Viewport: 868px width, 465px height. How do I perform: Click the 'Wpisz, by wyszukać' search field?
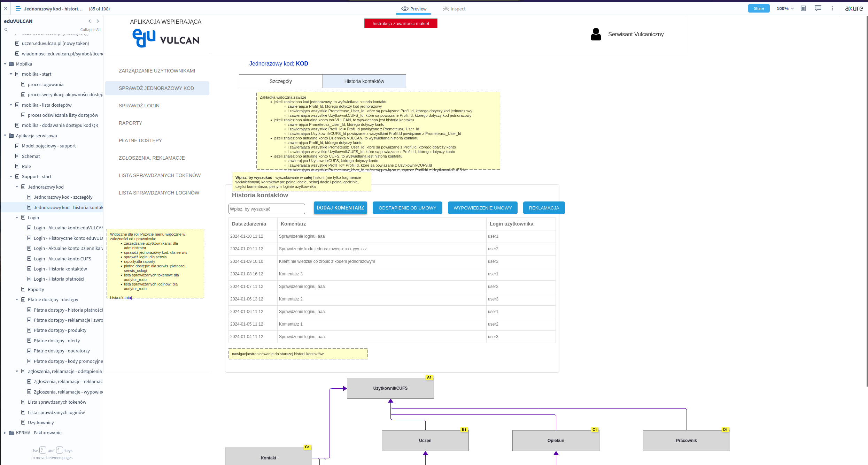click(266, 209)
